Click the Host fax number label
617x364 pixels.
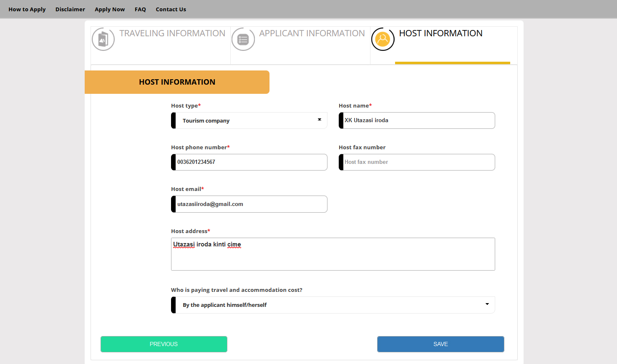coord(362,147)
